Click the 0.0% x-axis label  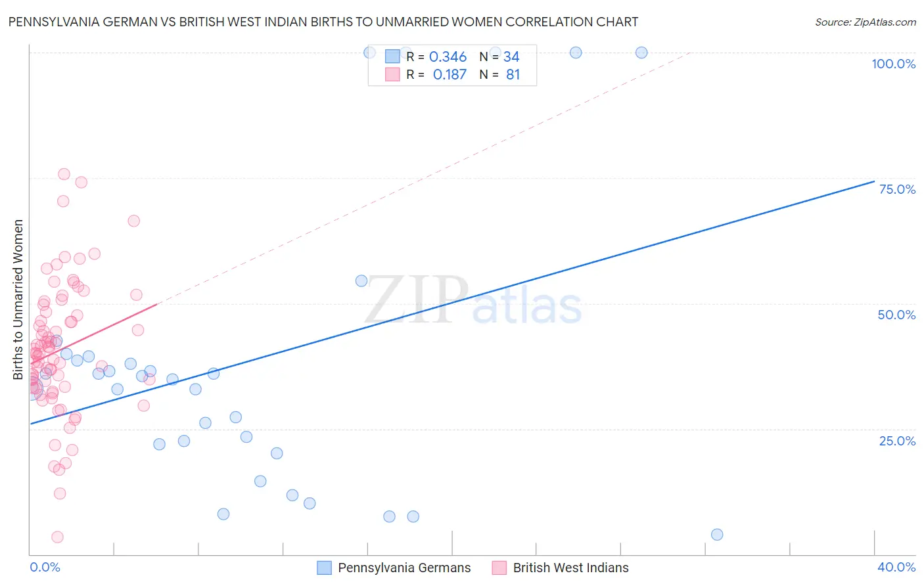(x=45, y=567)
